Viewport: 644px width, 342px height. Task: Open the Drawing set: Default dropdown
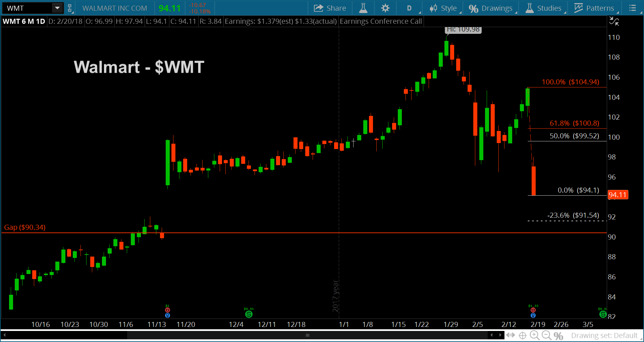click(606, 335)
